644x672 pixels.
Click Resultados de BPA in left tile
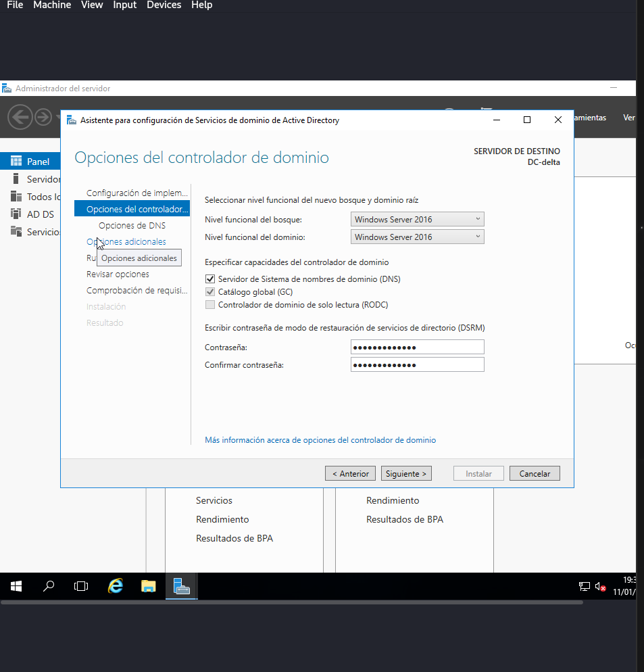(234, 538)
